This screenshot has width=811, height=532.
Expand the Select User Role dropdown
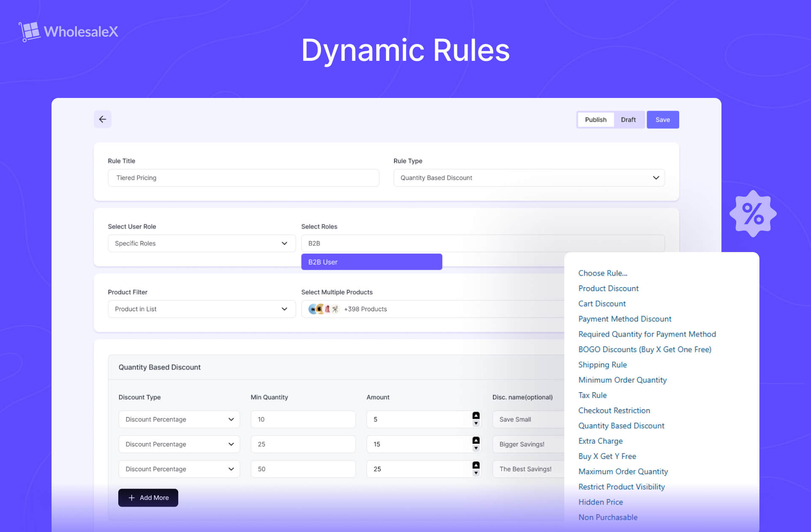tap(199, 243)
